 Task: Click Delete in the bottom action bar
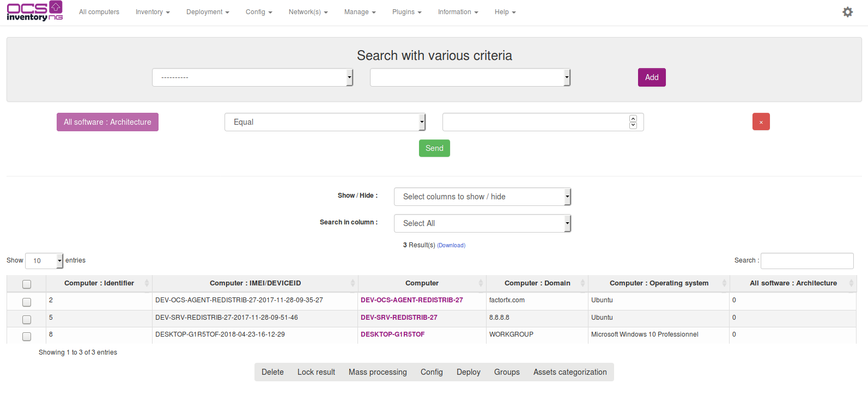coord(272,372)
